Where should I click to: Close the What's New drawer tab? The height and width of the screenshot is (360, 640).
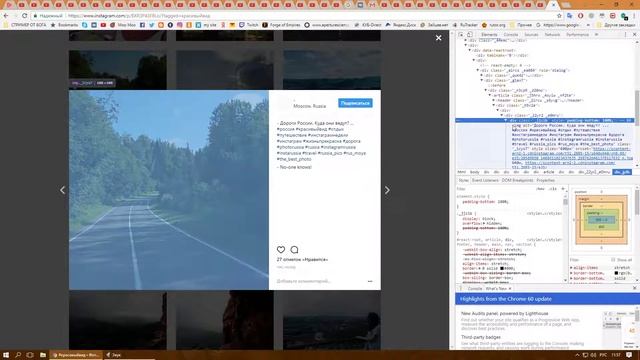coord(510,289)
